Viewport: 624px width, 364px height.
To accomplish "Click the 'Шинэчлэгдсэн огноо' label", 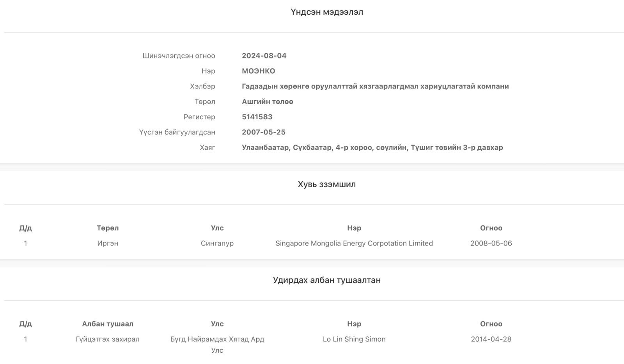I will click(179, 56).
